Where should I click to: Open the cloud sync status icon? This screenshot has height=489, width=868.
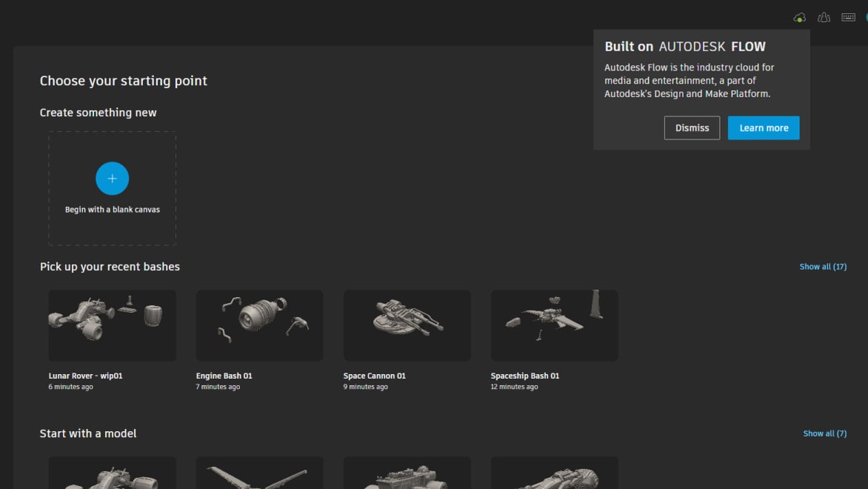799,18
